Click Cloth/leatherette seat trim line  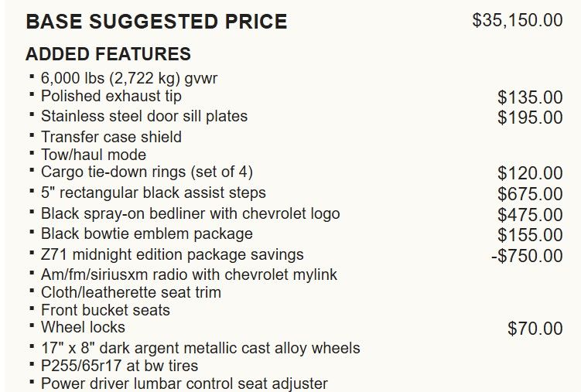pos(131,292)
